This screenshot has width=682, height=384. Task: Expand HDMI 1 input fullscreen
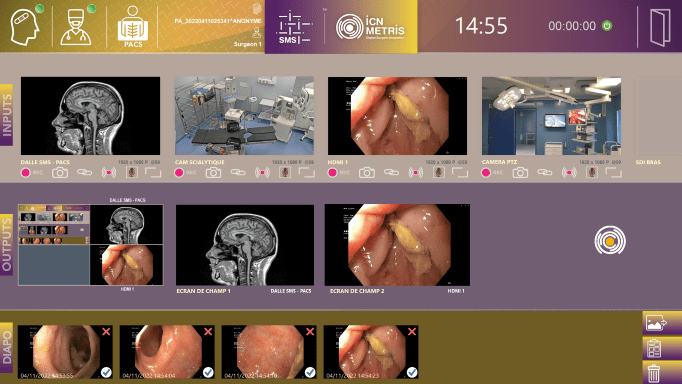pos(460,173)
